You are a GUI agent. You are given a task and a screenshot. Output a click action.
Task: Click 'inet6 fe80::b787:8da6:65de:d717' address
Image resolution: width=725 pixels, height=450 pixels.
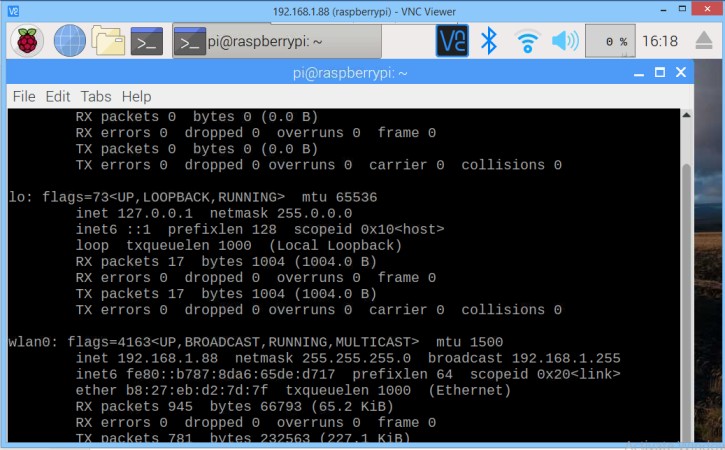(205, 374)
